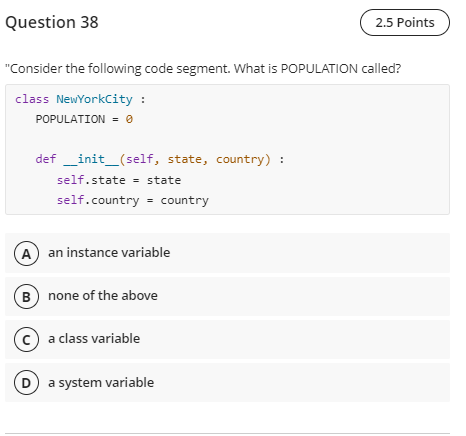
Task: Click the 'self.state = state' code line
Action: pos(119,180)
